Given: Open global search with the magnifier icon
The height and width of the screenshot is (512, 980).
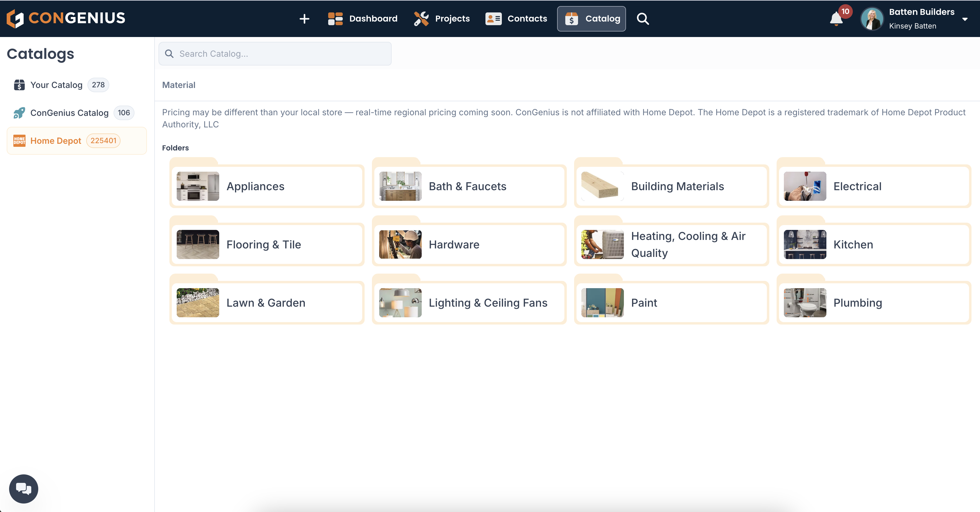Looking at the screenshot, I should click(642, 19).
